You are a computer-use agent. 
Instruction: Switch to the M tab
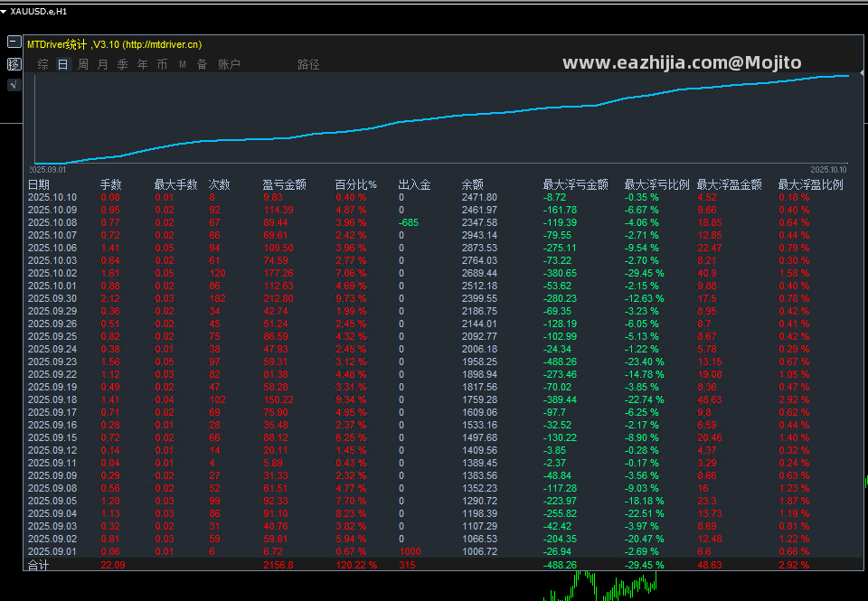point(182,64)
